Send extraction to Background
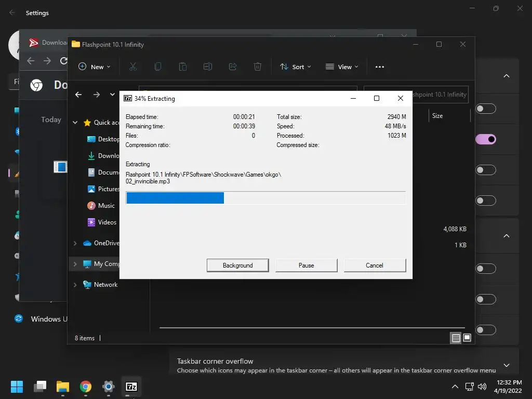This screenshot has height=399, width=532. (x=237, y=265)
